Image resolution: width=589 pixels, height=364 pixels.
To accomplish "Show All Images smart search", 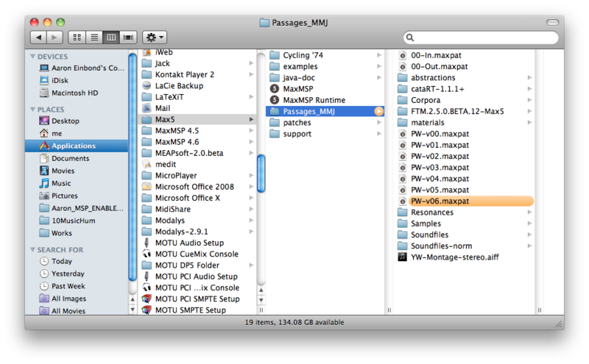I will tap(63, 299).
